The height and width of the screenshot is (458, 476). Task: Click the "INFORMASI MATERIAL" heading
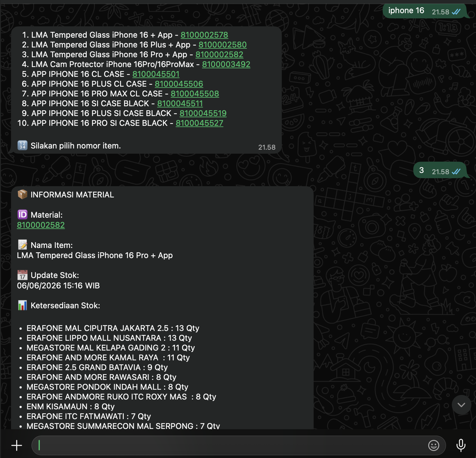(72, 195)
